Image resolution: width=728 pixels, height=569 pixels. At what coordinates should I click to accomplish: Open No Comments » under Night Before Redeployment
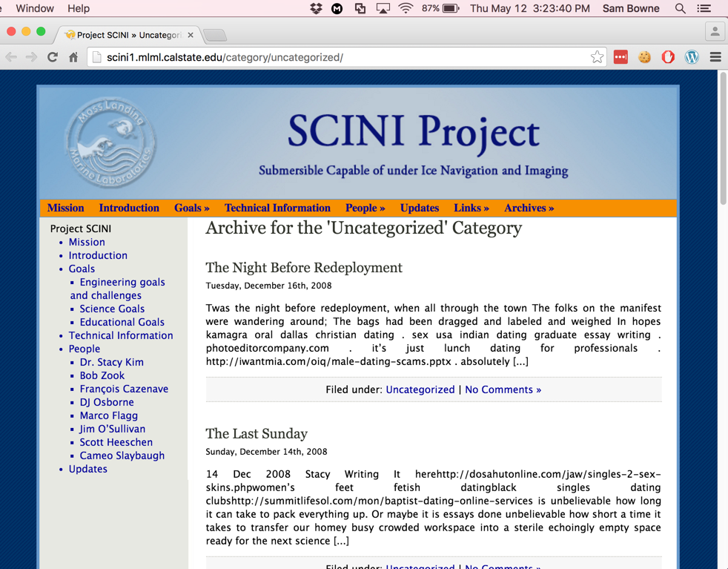[x=503, y=389]
